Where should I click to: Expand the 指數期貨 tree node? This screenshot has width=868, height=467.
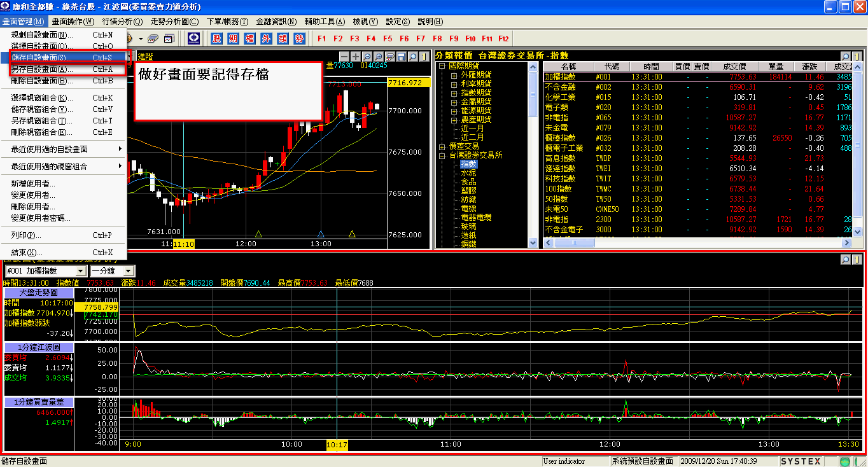coord(454,93)
